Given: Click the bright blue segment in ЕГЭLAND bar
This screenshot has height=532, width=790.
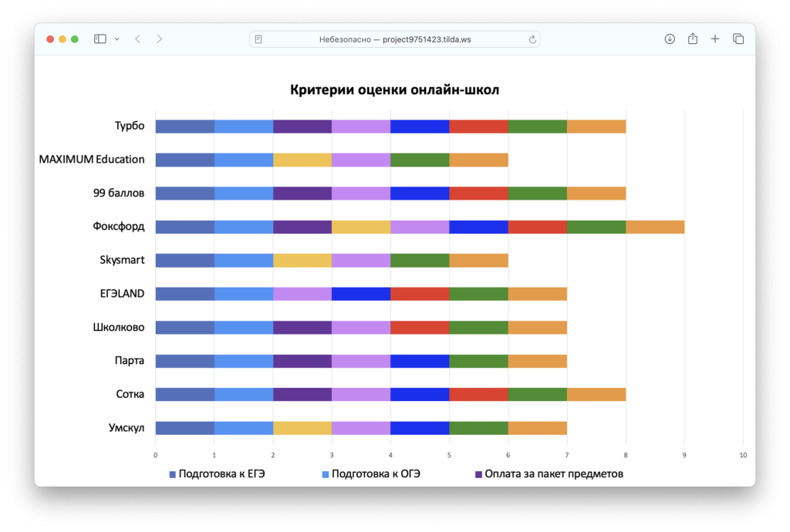Looking at the screenshot, I should 361,294.
